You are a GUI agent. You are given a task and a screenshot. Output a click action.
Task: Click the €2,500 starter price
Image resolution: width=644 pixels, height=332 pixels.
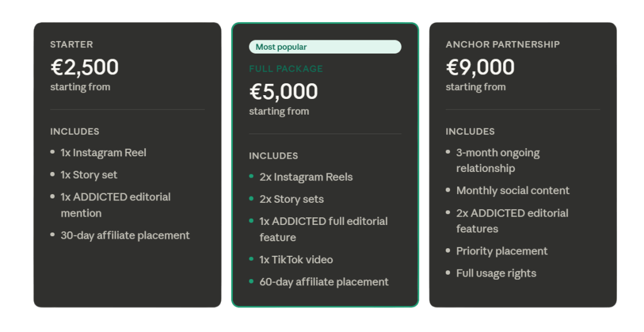point(84,67)
